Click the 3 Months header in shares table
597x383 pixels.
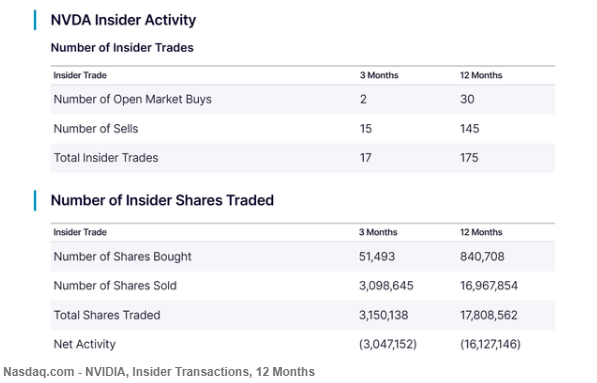click(x=378, y=232)
